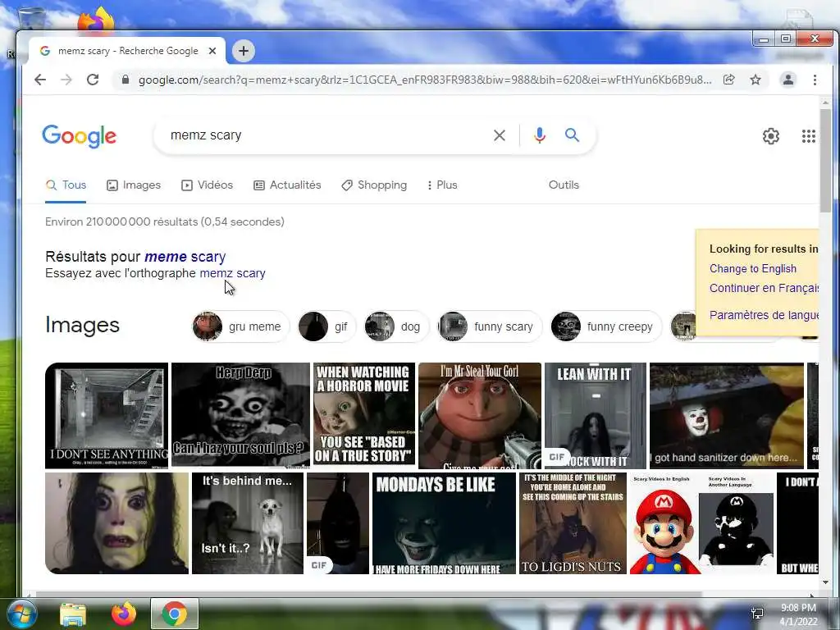The image size is (840, 630).
Task: Select the 'gru meme' image chip
Action: [x=240, y=326]
